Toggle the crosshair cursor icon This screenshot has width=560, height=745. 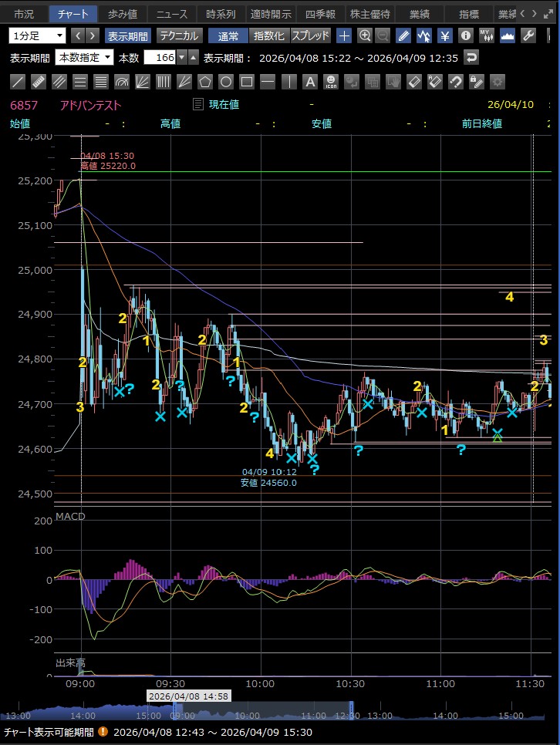[x=344, y=35]
